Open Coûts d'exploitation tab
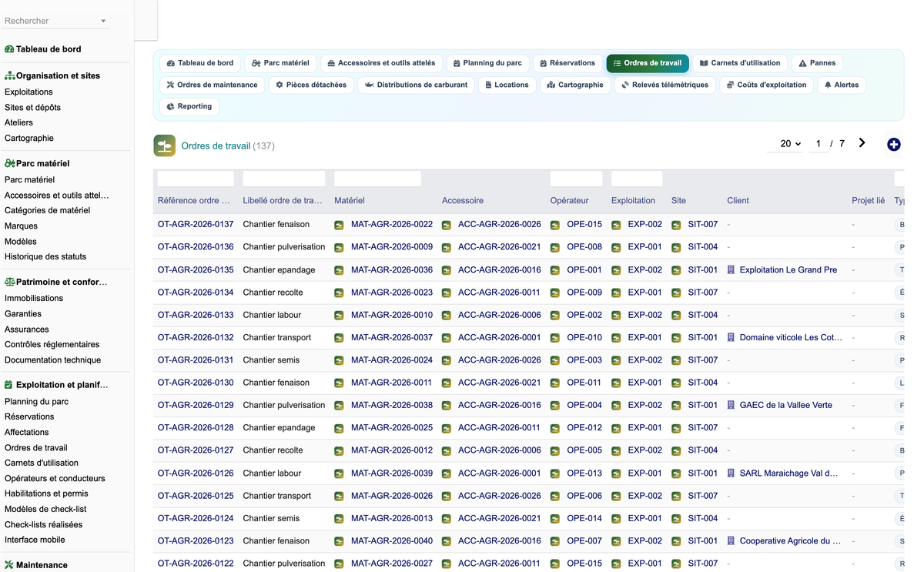This screenshot has width=924, height=572. coord(767,85)
